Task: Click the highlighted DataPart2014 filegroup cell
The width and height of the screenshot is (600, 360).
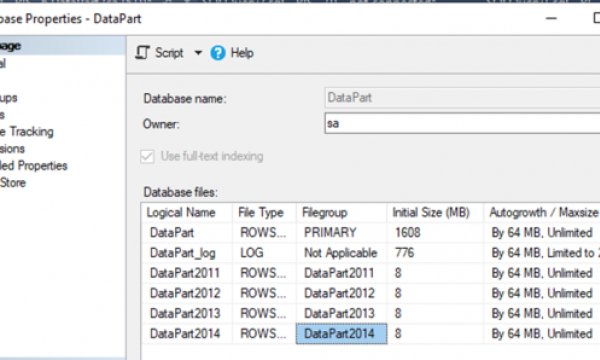Action: (341, 334)
